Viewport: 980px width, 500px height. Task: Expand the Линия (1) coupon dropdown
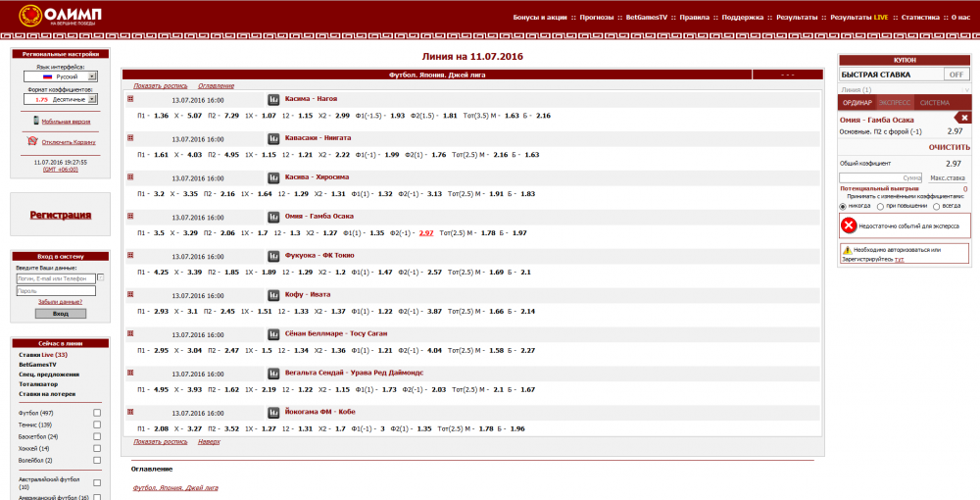click(904, 89)
